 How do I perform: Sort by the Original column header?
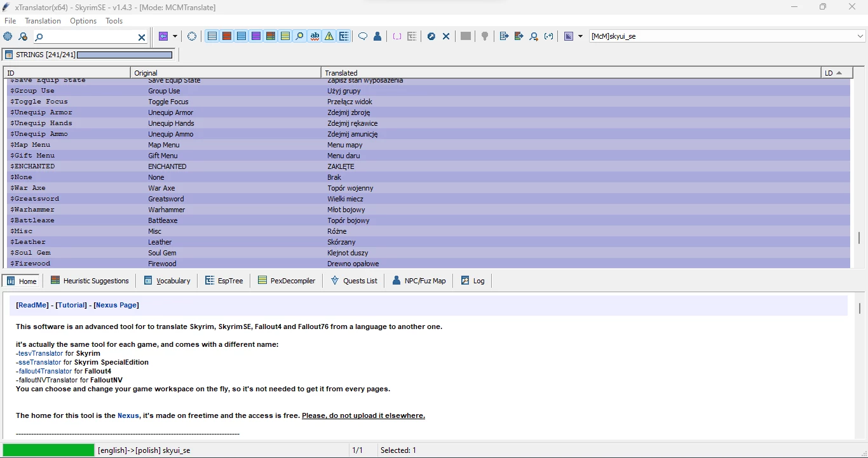click(x=226, y=73)
